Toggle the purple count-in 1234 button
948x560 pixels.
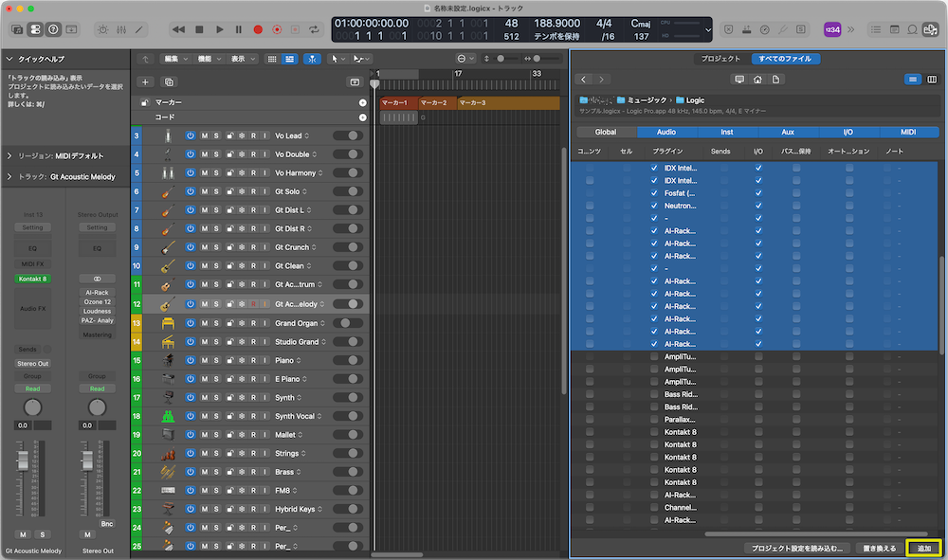pyautogui.click(x=832, y=29)
